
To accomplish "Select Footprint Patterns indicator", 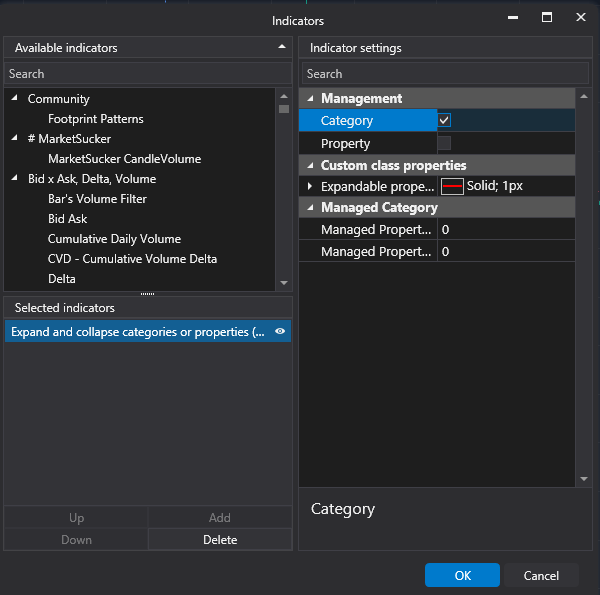I will (x=96, y=119).
